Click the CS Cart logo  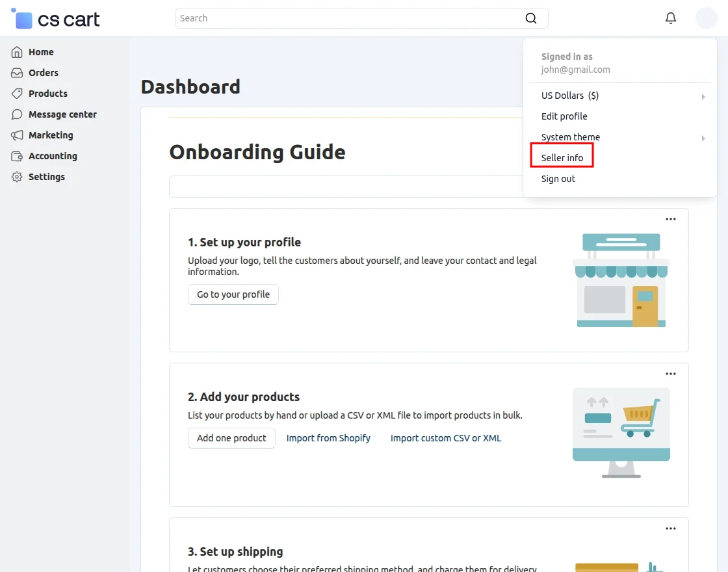pos(56,19)
